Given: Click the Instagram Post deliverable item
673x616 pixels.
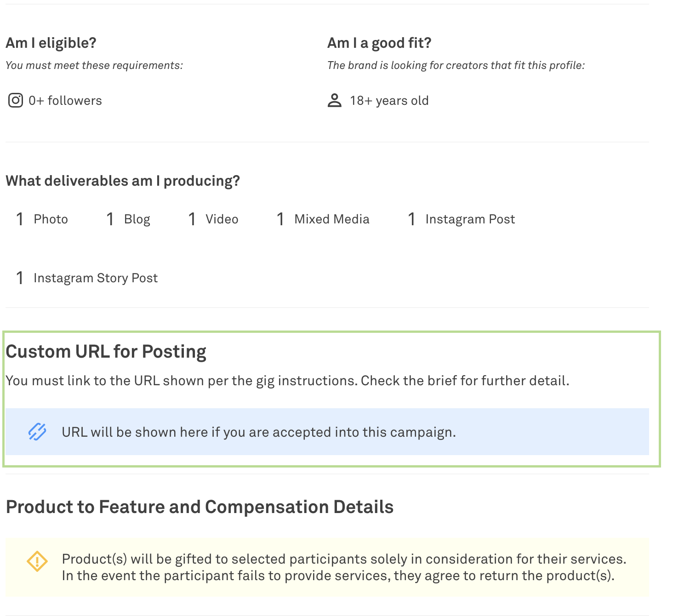Looking at the screenshot, I should [x=470, y=219].
